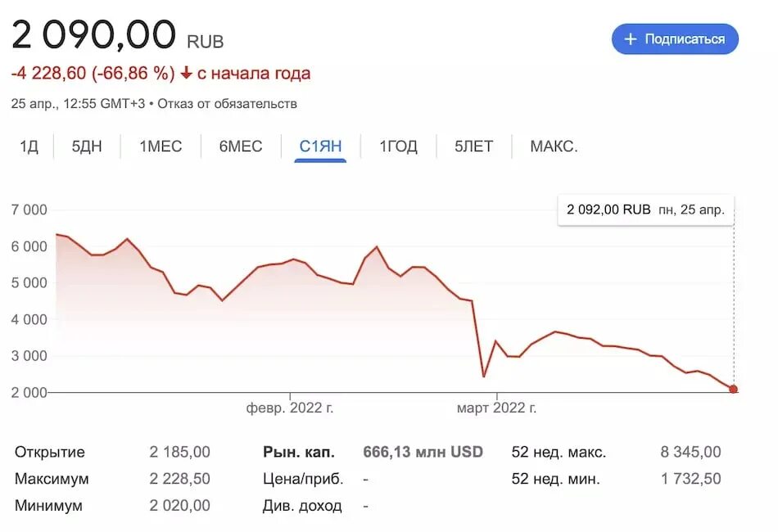Open the Отказ от обязательств disclaimer link

coord(227,104)
